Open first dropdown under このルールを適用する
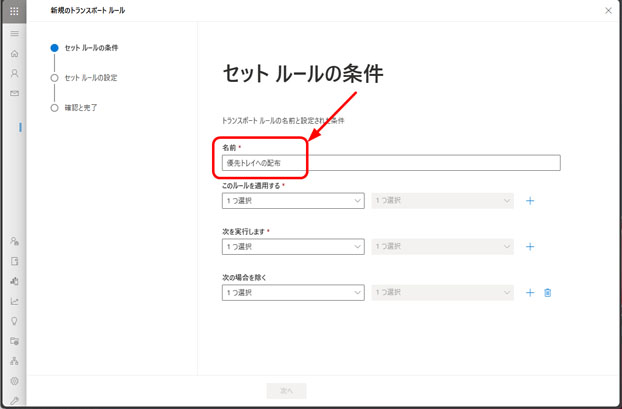 coord(293,201)
